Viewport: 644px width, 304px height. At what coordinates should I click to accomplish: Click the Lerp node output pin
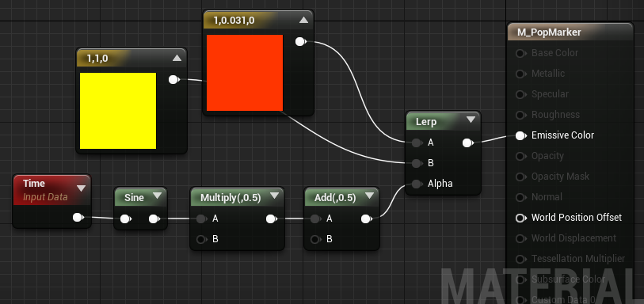click(x=467, y=142)
